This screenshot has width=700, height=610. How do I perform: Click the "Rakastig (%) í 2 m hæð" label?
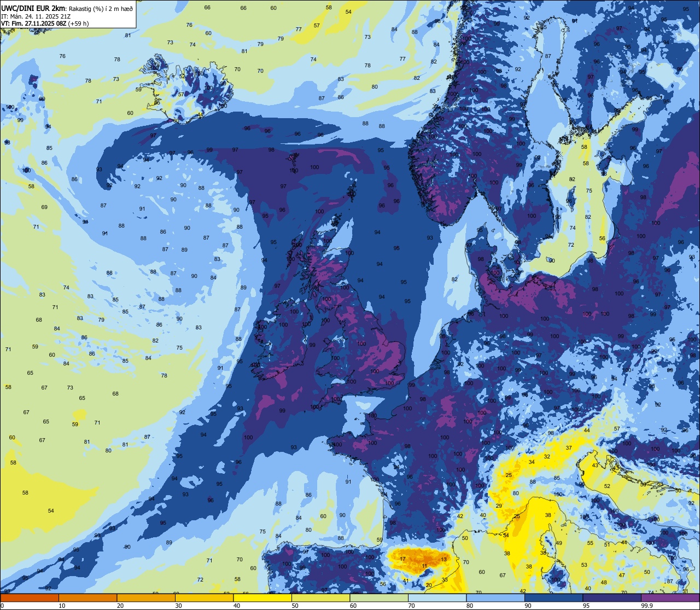click(101, 9)
